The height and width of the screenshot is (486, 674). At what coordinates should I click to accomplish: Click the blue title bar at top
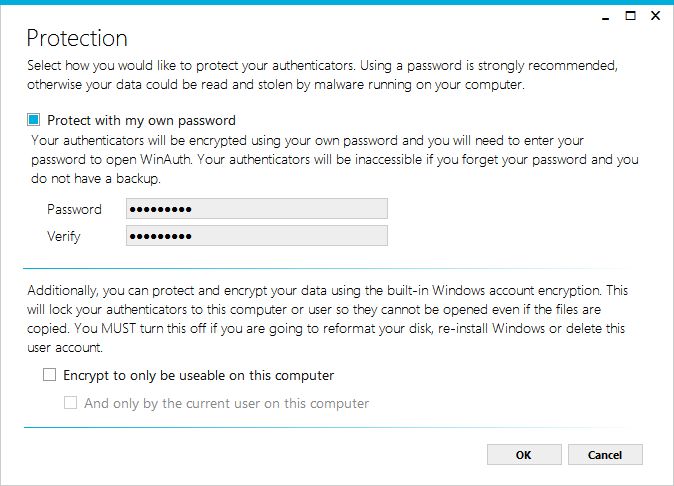pyautogui.click(x=337, y=2)
